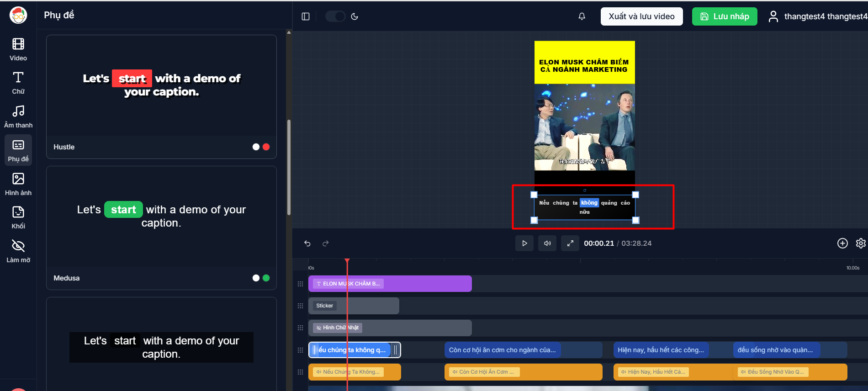The width and height of the screenshot is (868, 391).
Task: Open the Âm thanh audio panel
Action: (18, 116)
